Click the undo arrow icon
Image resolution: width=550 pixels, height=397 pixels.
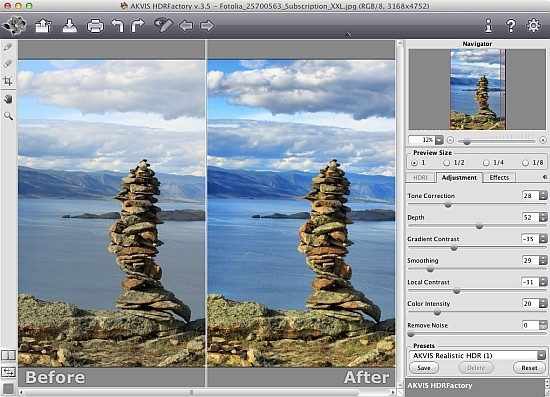[x=118, y=26]
